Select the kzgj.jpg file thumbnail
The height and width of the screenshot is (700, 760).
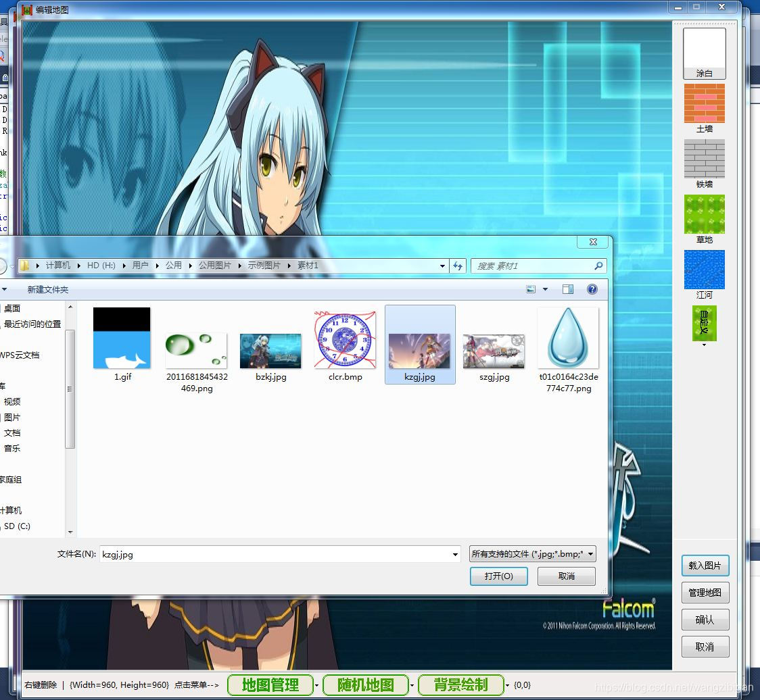(x=420, y=345)
